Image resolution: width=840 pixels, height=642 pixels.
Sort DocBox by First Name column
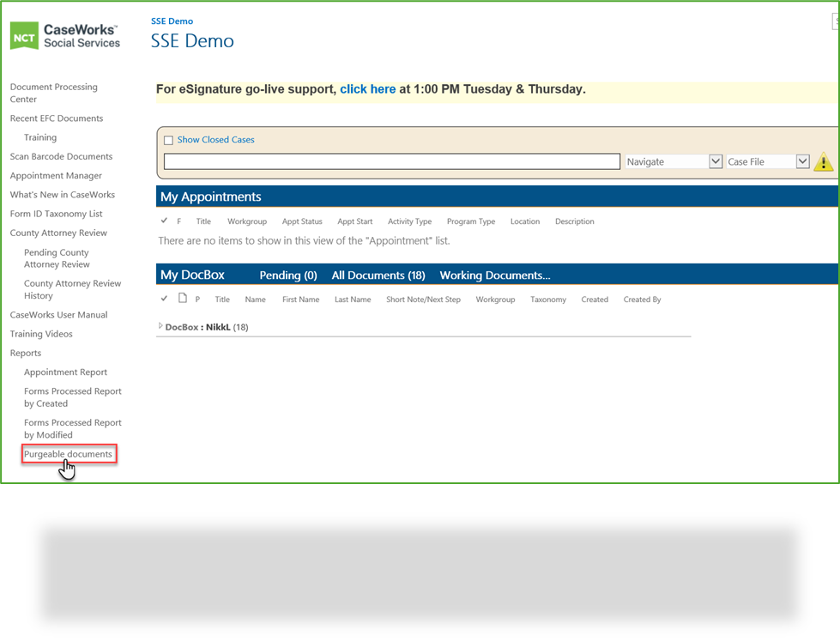pos(300,300)
